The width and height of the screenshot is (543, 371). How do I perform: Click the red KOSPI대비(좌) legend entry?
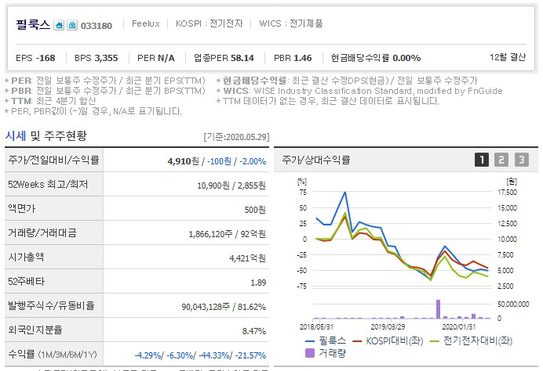[x=388, y=341]
